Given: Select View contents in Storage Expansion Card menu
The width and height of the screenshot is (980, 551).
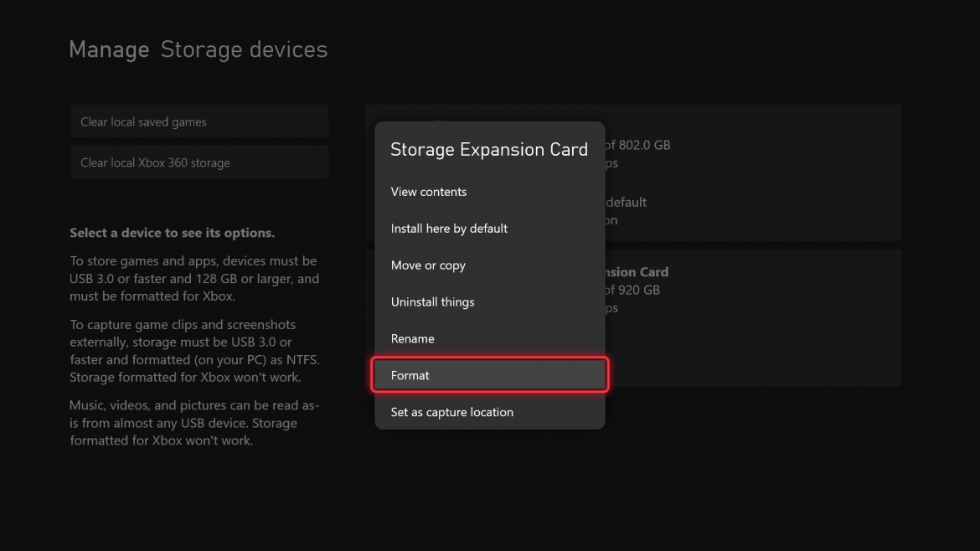Looking at the screenshot, I should click(x=489, y=192).
